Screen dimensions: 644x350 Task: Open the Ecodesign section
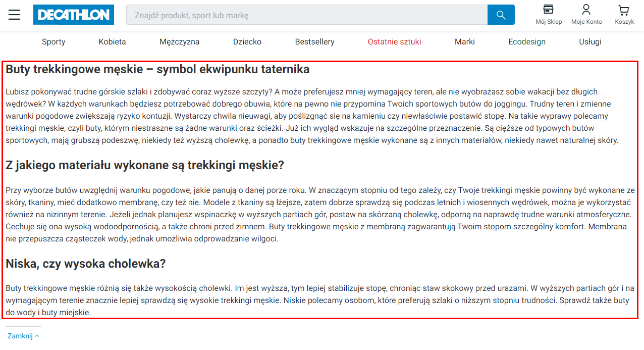(x=527, y=42)
